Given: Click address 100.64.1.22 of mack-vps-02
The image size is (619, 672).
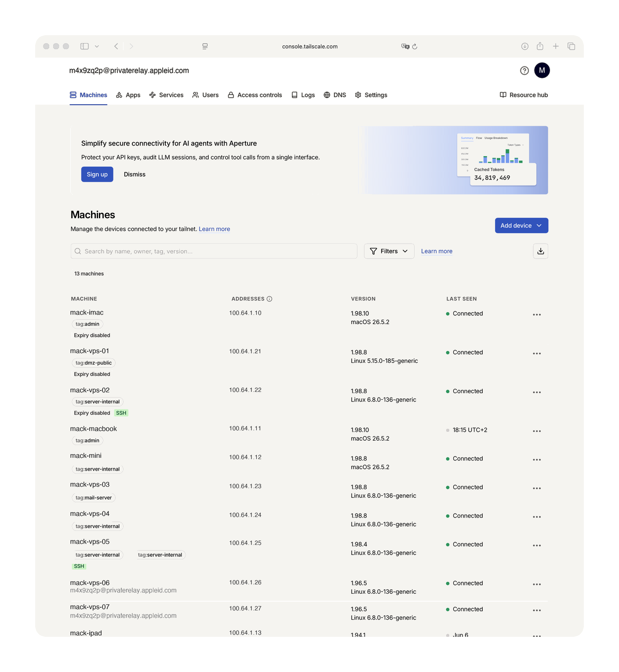Looking at the screenshot, I should pyautogui.click(x=245, y=390).
